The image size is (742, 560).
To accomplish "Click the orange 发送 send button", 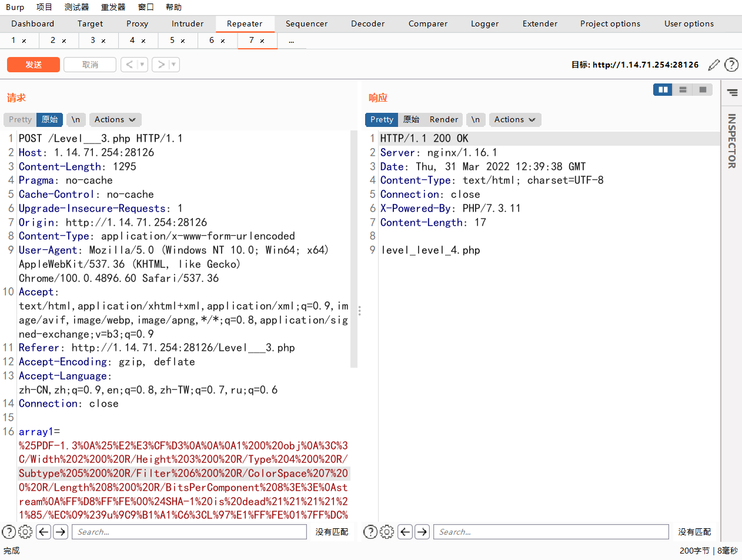I will (34, 65).
